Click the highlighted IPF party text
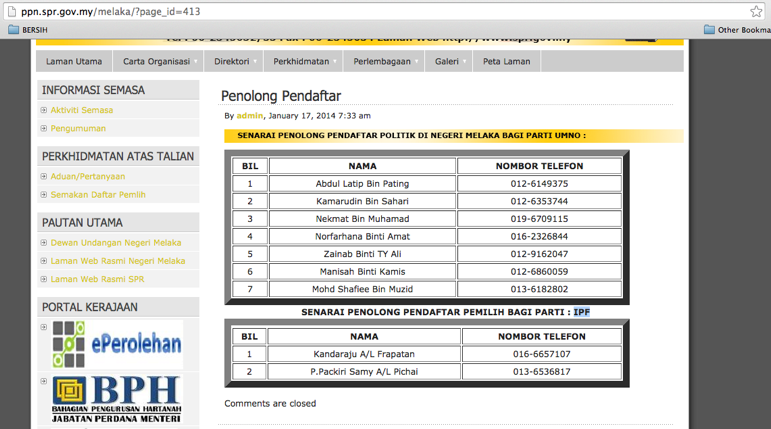771x429 pixels. click(x=582, y=312)
